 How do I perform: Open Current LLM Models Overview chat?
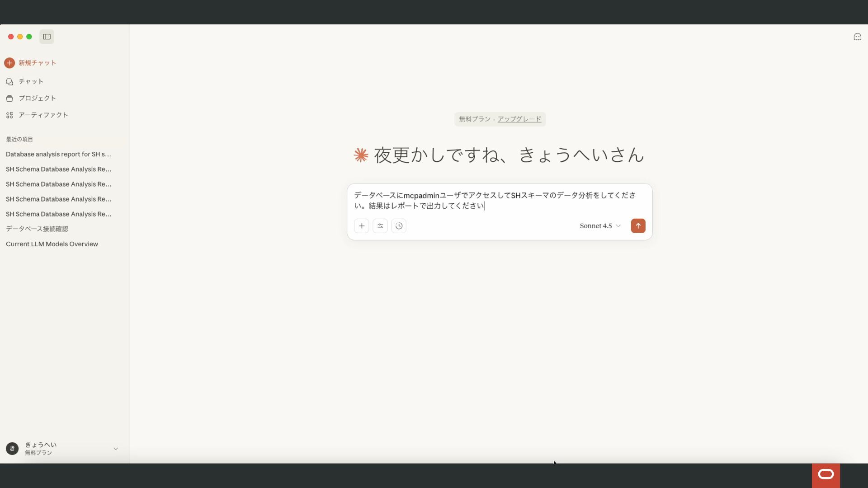coord(52,244)
